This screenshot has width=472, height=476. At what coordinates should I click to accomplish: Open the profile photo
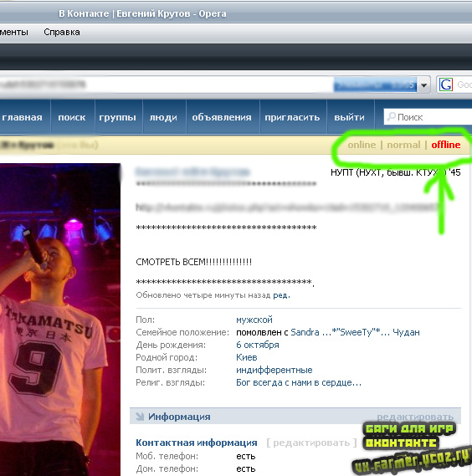[x=60, y=320]
